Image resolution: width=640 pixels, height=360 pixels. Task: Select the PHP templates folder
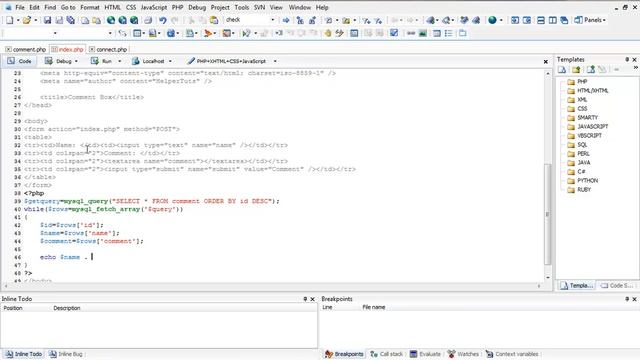pyautogui.click(x=578, y=82)
